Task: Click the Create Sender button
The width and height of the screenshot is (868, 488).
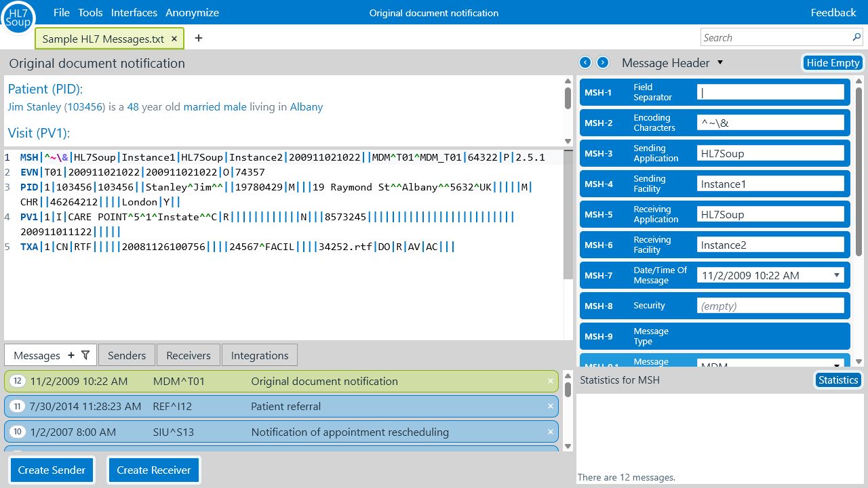Action: pos(52,470)
